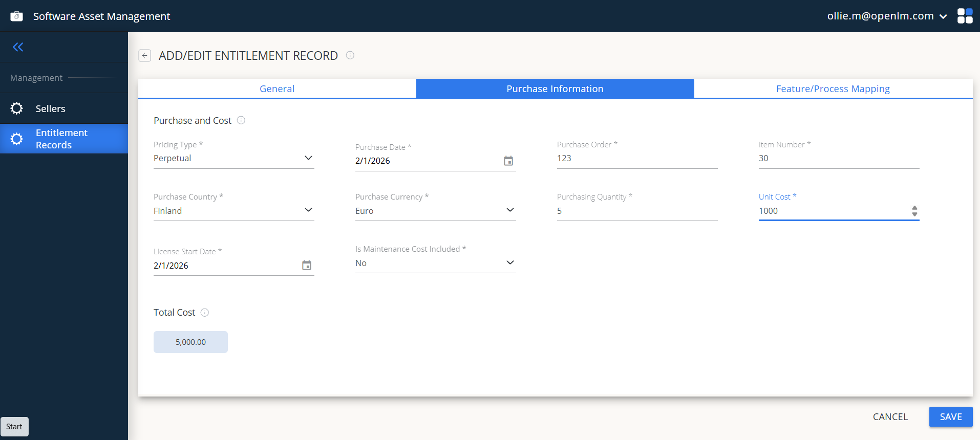Viewport: 980px width, 440px height.
Task: Expand the Purchase Currency dropdown
Action: (510, 210)
